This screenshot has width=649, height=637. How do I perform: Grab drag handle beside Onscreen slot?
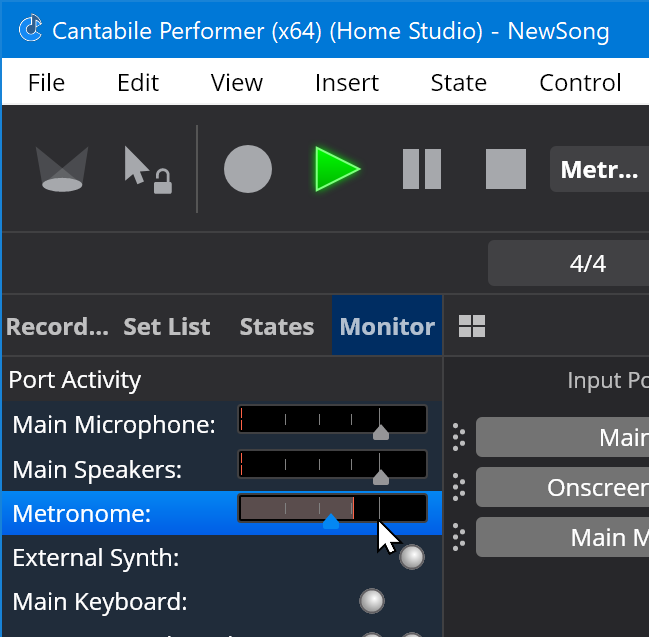coord(459,487)
